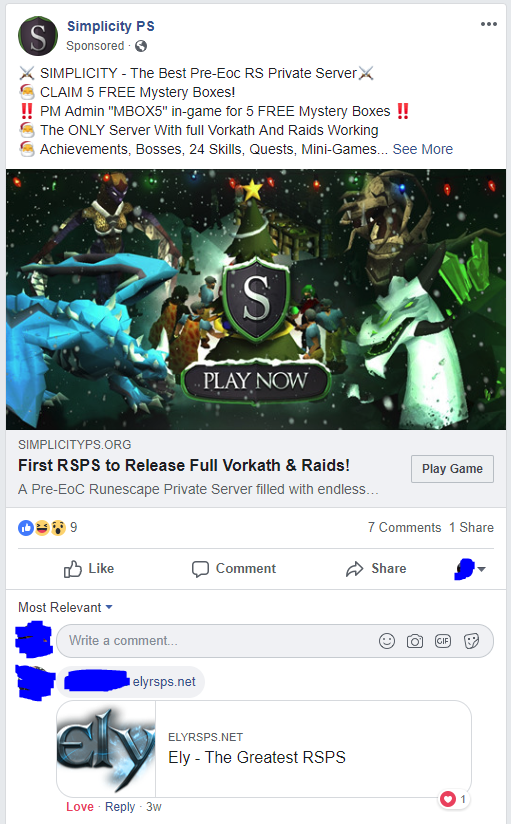Toggle Love reaction on elyrsps comment
The width and height of the screenshot is (511, 824).
pos(80,807)
